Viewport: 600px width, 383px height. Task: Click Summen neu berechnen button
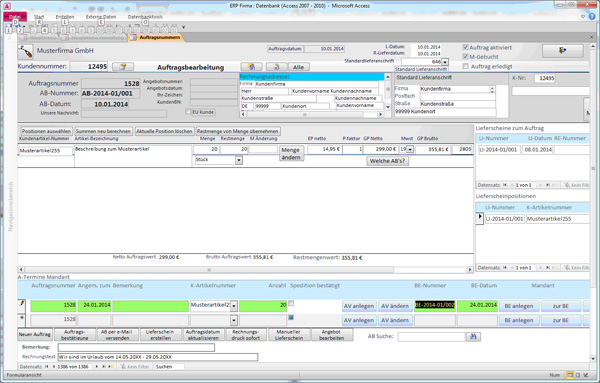pos(103,131)
